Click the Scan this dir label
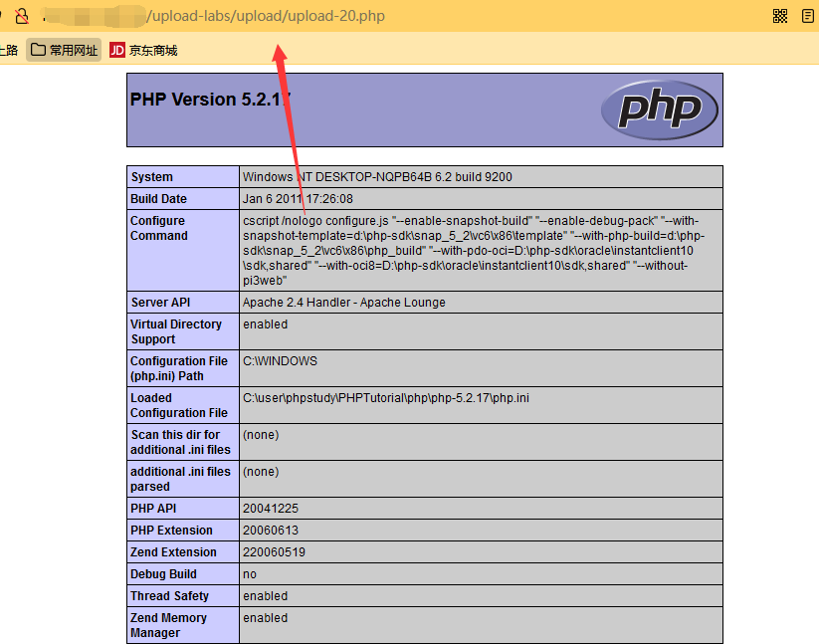The image size is (819, 644). tap(183, 442)
